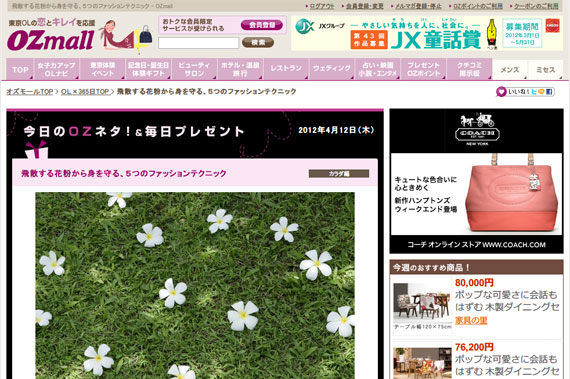Screen dimensions: 570x379
Task: Open the ホテル・温泉旅行 tab
Action: pyautogui.click(x=240, y=69)
